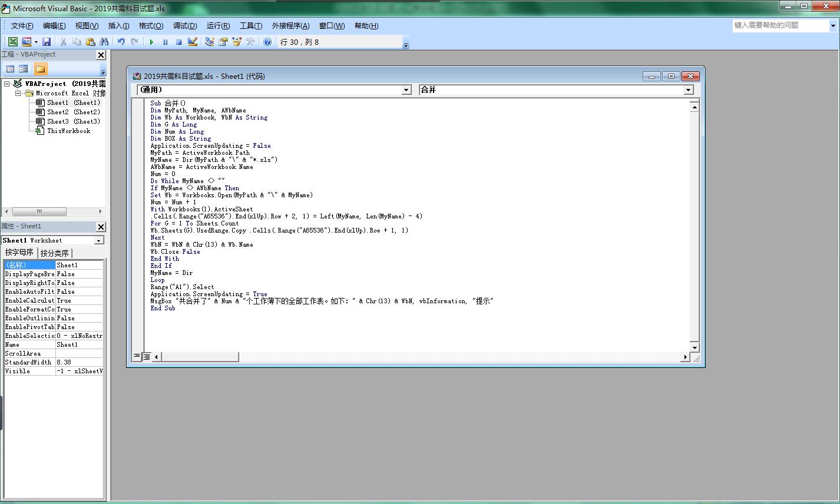Viewport: 840px width, 504px height.
Task: Select the ScrollArea property row
Action: point(54,353)
